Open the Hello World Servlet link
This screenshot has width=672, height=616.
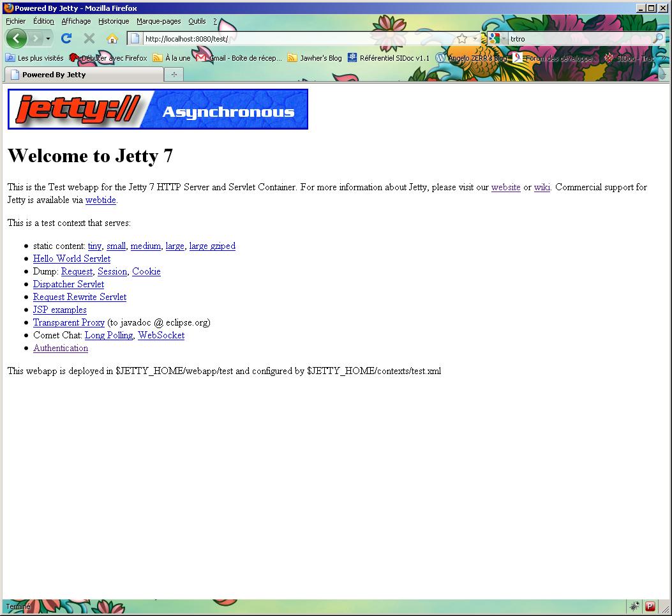coord(71,259)
